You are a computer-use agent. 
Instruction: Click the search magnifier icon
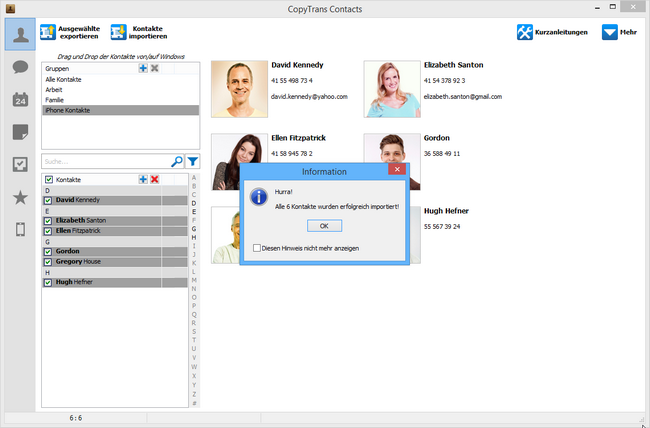(x=177, y=161)
